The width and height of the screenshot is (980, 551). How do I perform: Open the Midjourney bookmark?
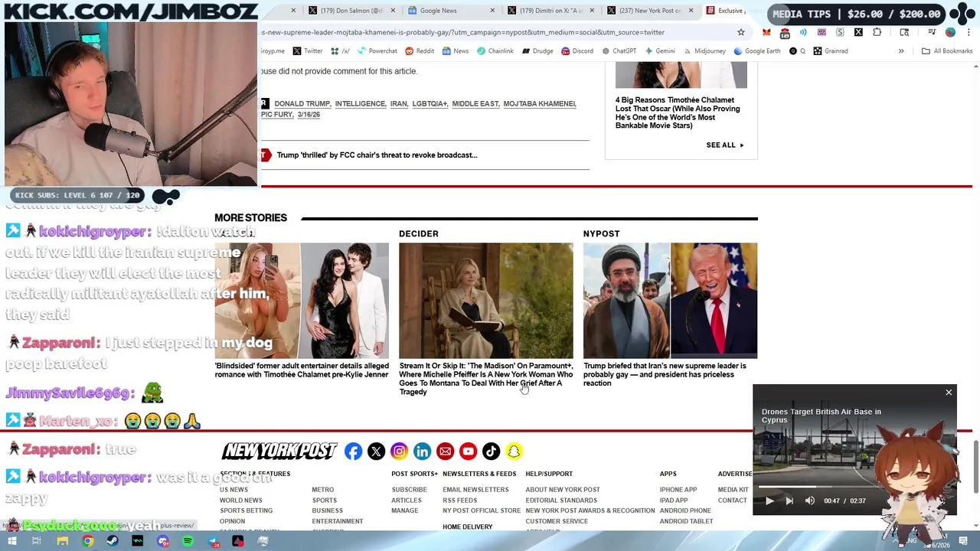[704, 51]
